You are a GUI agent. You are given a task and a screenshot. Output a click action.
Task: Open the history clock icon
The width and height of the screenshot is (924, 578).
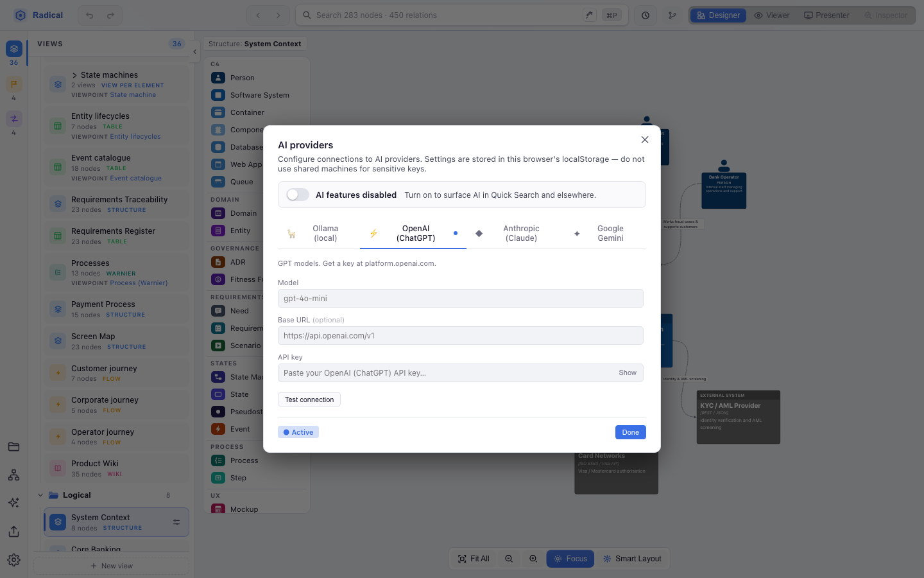tap(646, 15)
